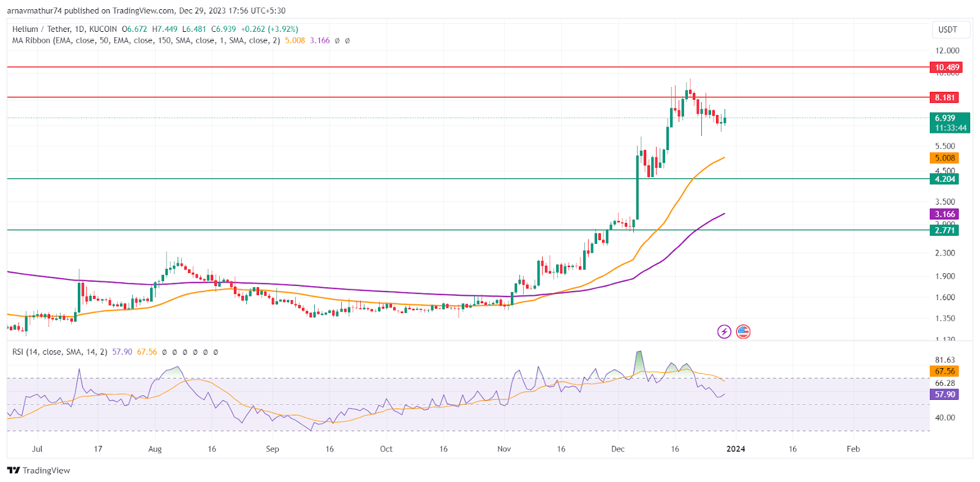
Task: Click the Feb label on time axis
Action: pos(853,449)
